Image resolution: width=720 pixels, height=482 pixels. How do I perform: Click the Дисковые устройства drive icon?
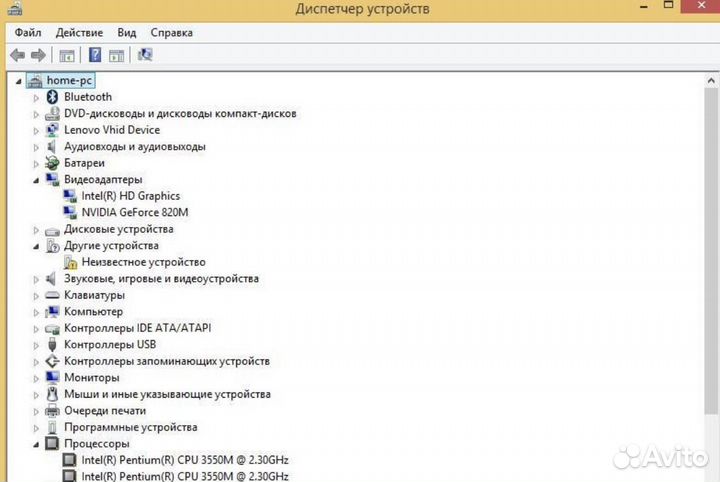coord(52,231)
